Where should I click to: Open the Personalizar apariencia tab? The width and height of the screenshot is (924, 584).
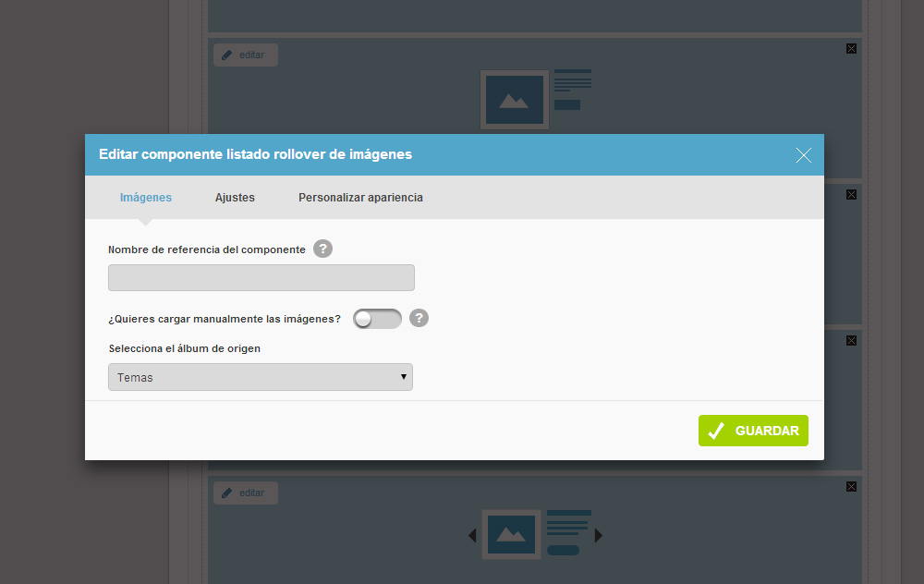coord(360,198)
